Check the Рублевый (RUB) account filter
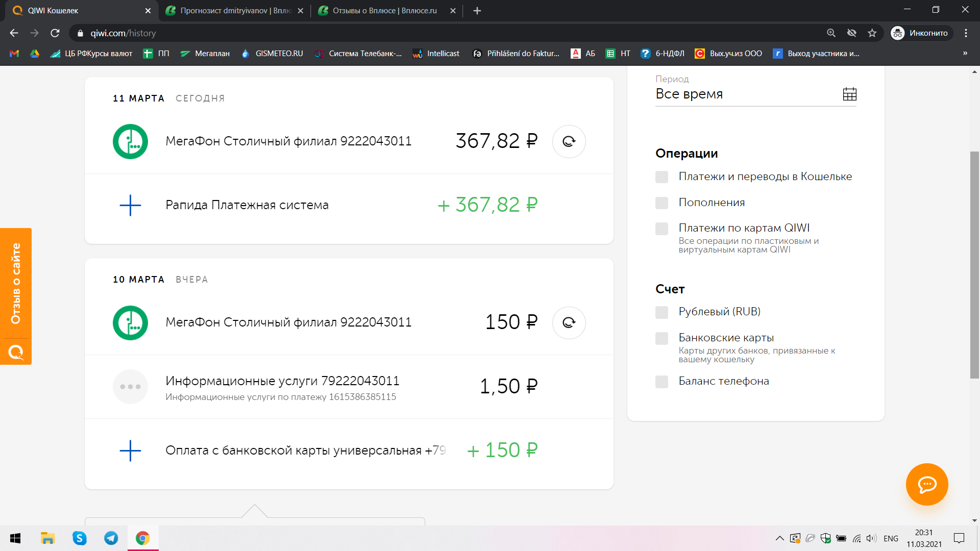The image size is (980, 551). click(x=661, y=312)
